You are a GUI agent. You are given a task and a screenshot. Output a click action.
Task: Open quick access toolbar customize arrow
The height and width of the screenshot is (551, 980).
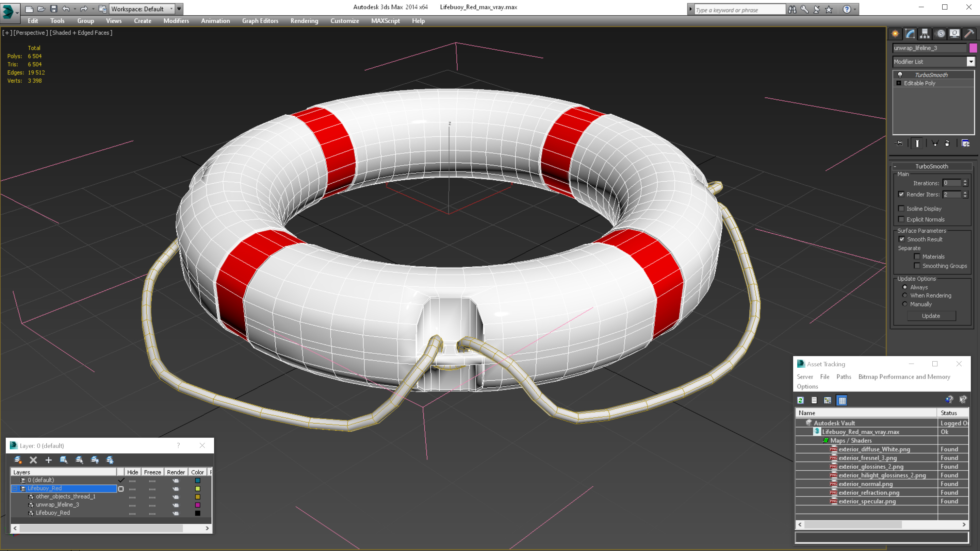(179, 9)
